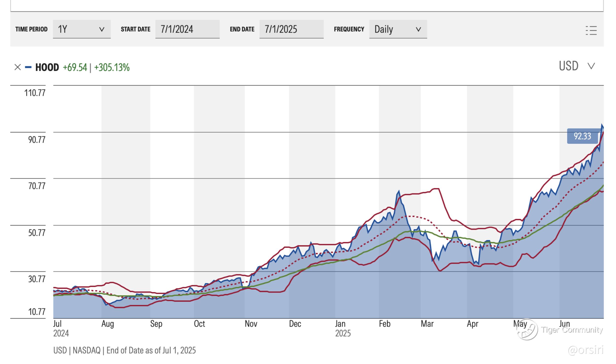The height and width of the screenshot is (364, 616).
Task: Click the @orsiri username watermark
Action: [585, 350]
